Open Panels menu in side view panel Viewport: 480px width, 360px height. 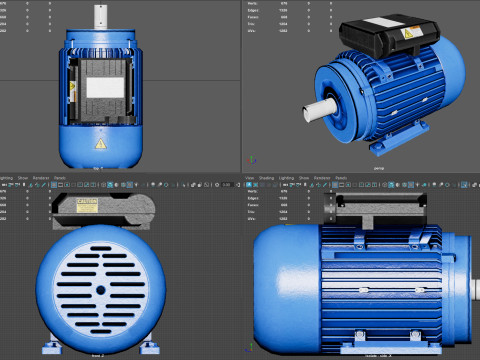click(x=341, y=178)
